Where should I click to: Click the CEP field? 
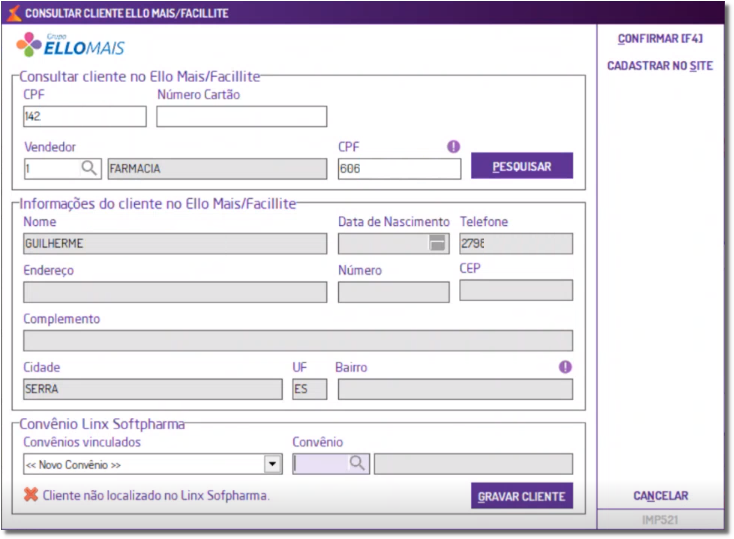516,290
